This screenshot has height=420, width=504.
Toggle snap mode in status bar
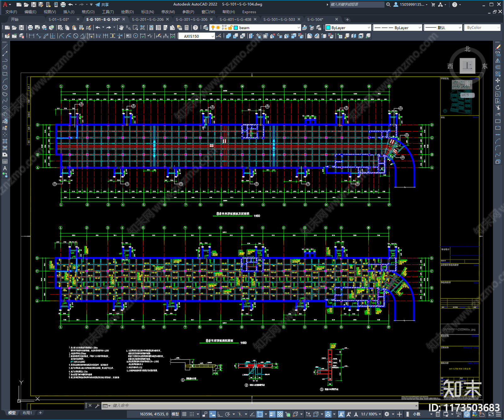coord(192,414)
